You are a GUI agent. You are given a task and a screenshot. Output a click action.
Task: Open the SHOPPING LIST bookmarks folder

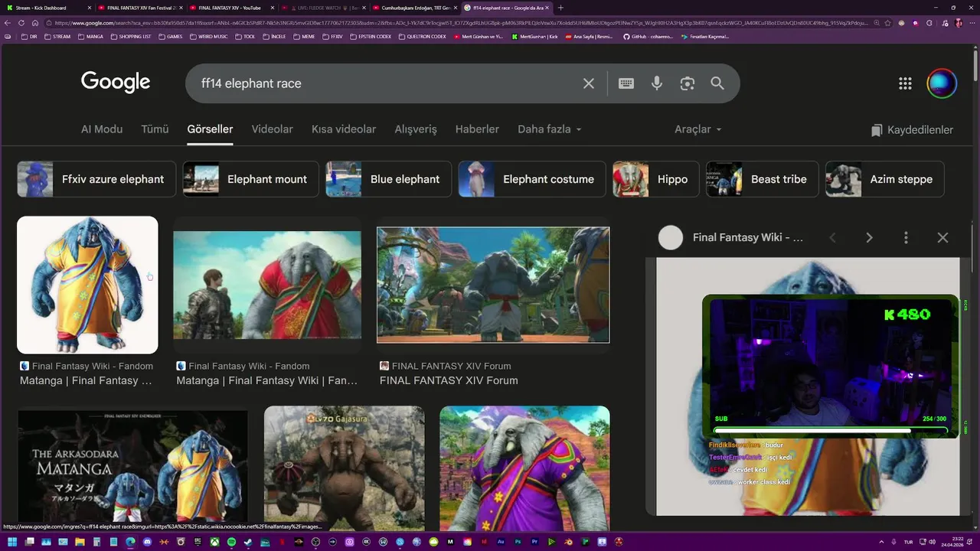(131, 36)
